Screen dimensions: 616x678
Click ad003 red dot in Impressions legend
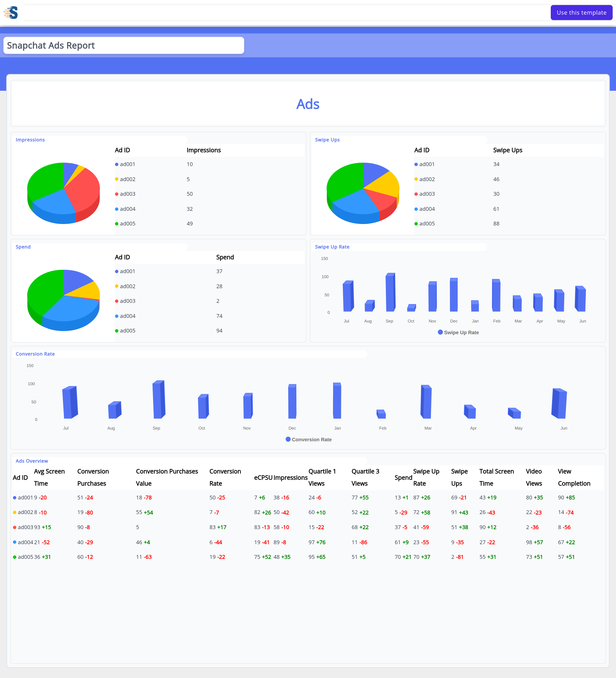click(x=117, y=194)
